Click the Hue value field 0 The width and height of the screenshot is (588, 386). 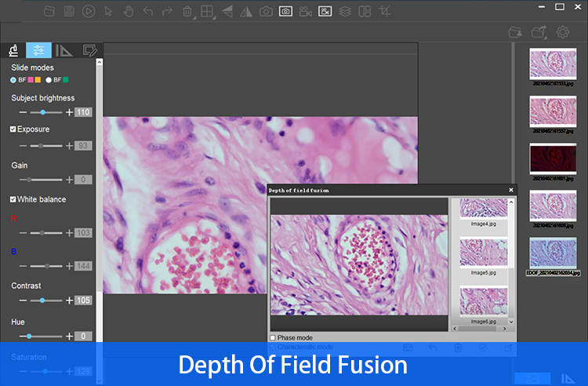tap(83, 336)
